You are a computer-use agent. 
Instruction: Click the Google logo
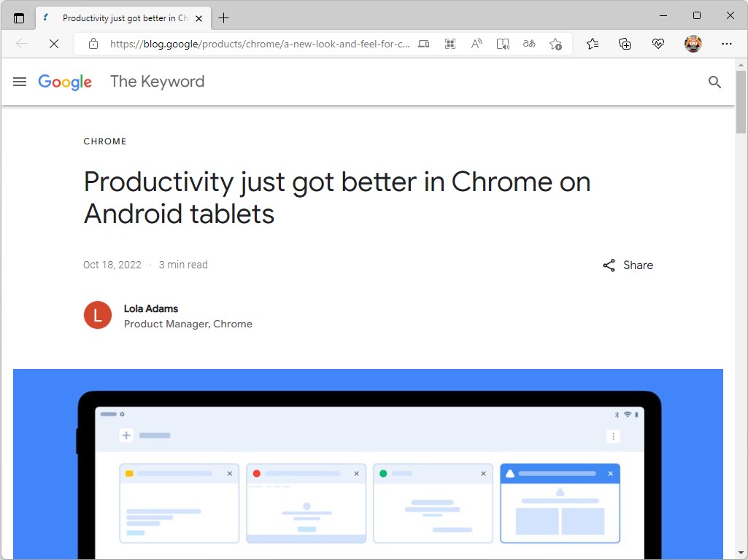(x=65, y=82)
